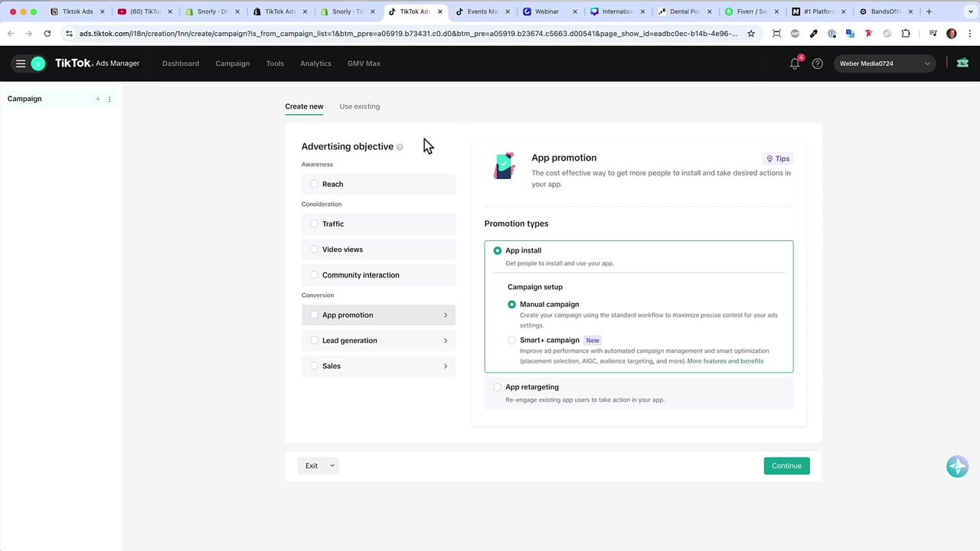
Task: Click the privacy lock clock extension icon
Action: tap(831, 34)
